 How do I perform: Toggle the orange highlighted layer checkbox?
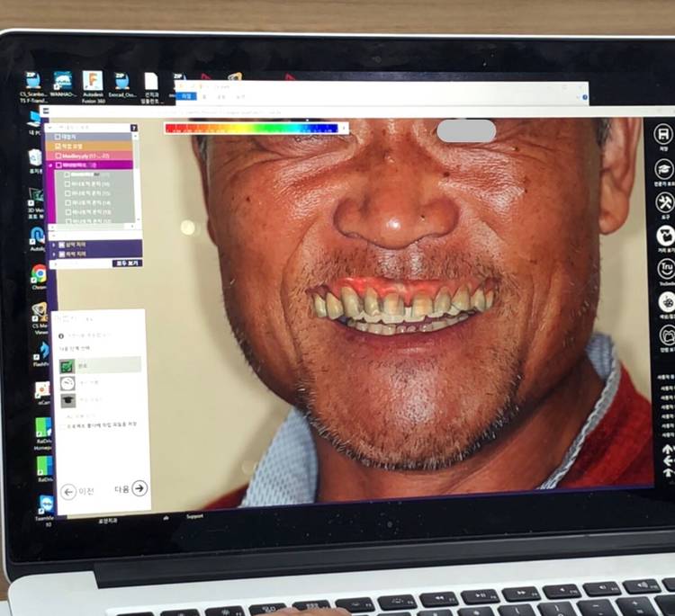tap(58, 146)
